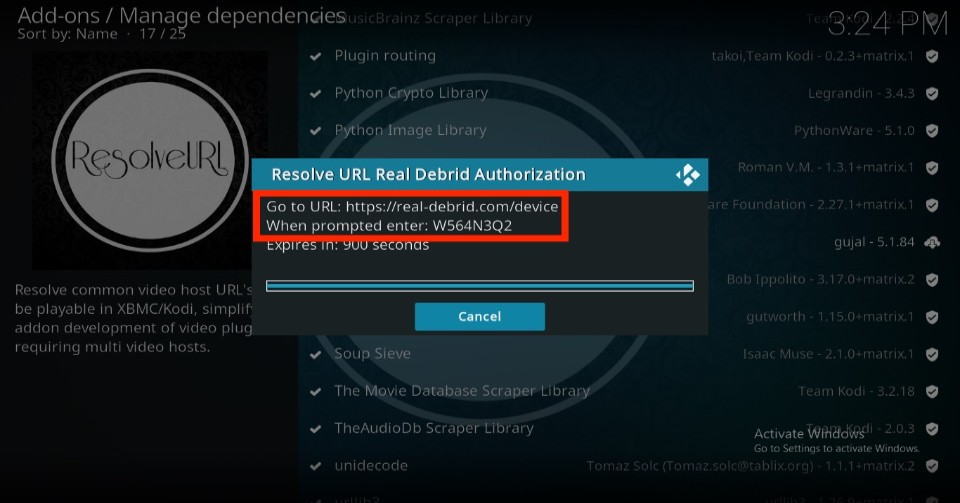Click verified shield for Python Image Library
960x503 pixels.
(932, 131)
